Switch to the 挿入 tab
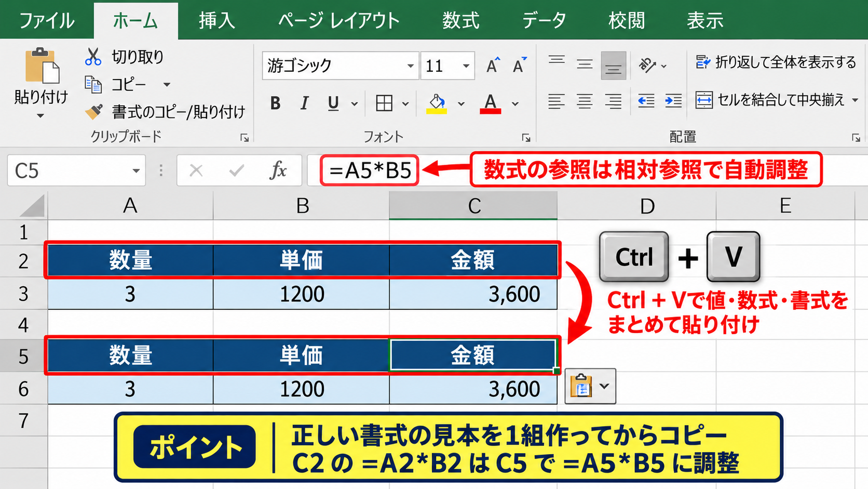The height and width of the screenshot is (489, 868). [x=217, y=21]
